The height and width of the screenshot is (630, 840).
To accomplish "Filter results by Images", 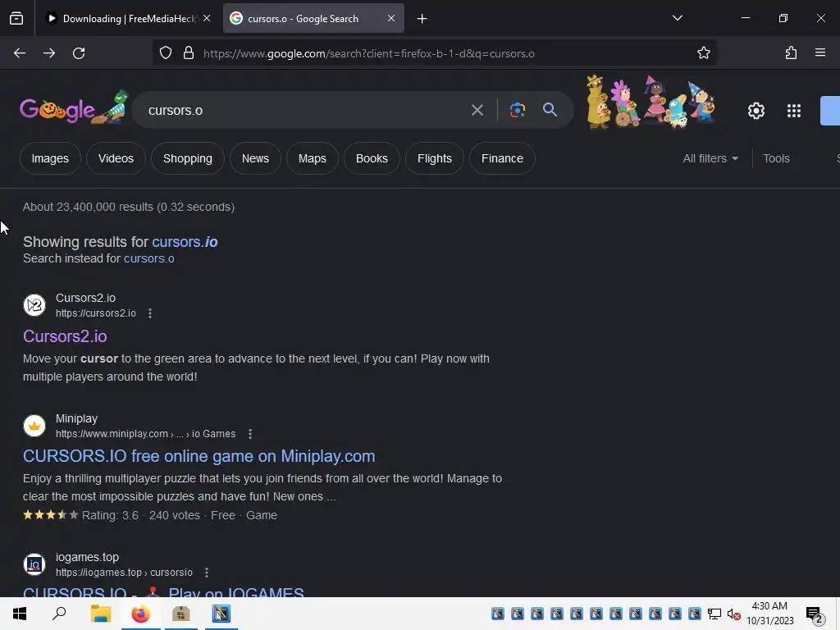I will click(50, 158).
